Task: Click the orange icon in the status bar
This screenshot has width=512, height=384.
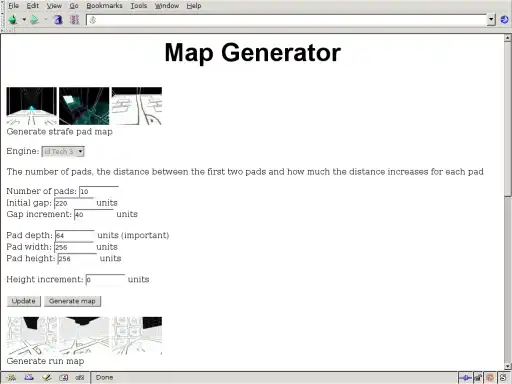Action: pyautogui.click(x=490, y=378)
